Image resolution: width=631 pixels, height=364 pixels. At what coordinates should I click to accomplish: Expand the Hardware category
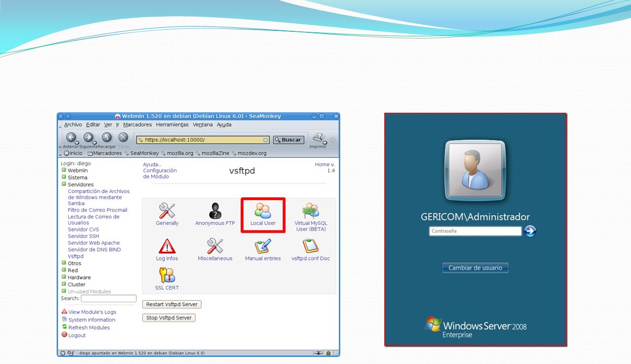pos(64,277)
